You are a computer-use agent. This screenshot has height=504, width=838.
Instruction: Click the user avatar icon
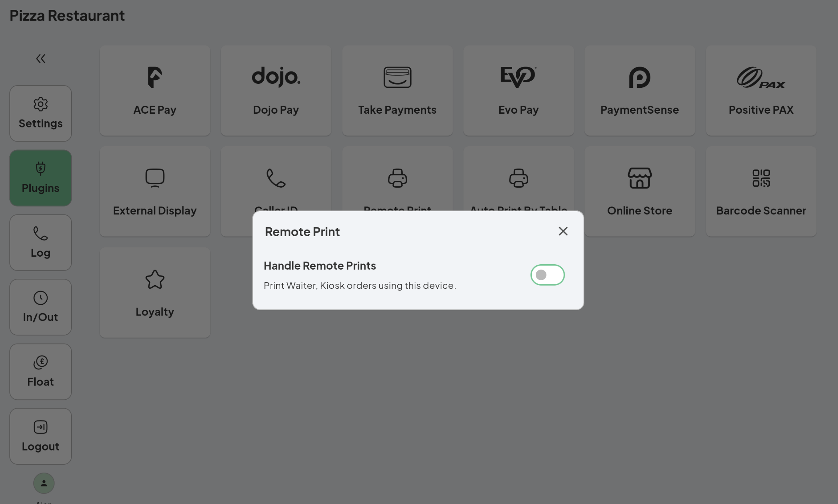(x=44, y=483)
